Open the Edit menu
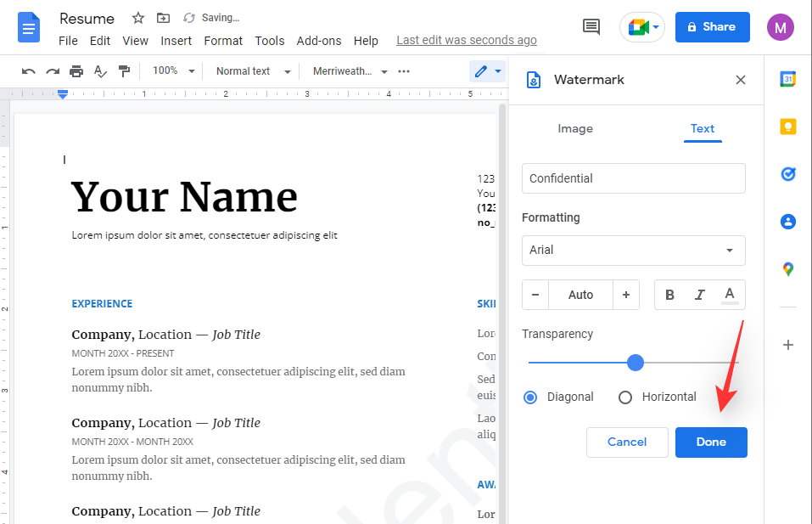The height and width of the screenshot is (524, 812). [99, 41]
